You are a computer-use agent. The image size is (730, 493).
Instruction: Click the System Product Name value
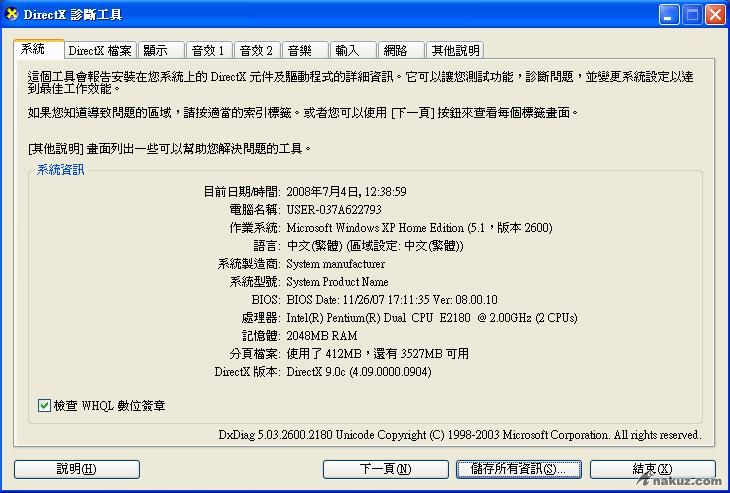tap(338, 282)
